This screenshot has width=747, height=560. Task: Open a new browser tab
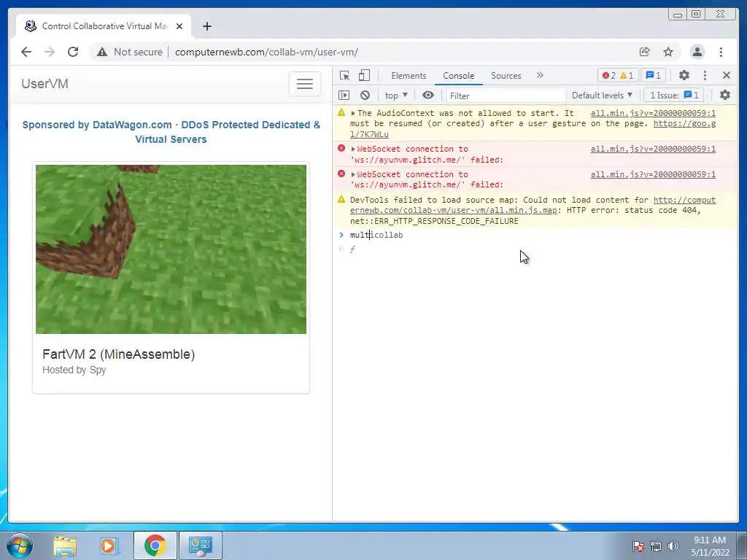click(206, 26)
